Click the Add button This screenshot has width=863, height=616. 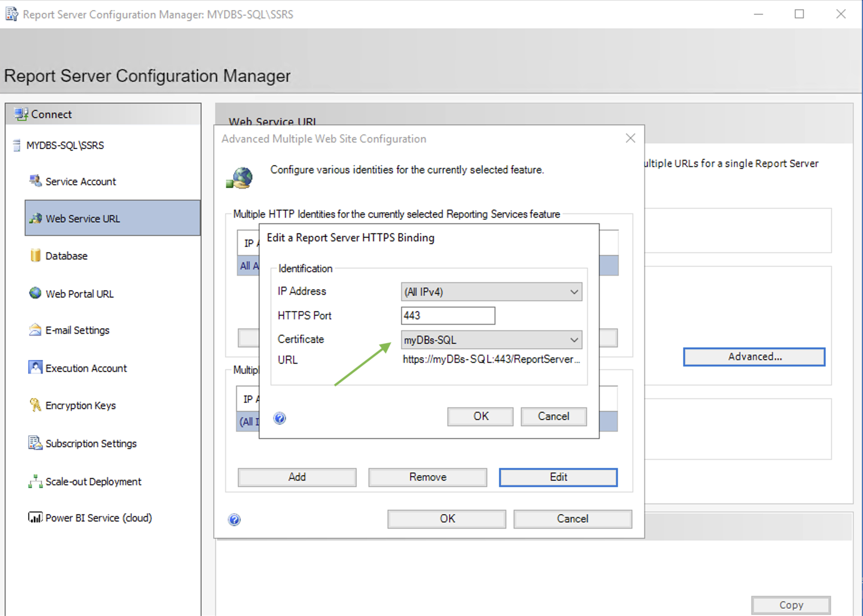pyautogui.click(x=297, y=477)
